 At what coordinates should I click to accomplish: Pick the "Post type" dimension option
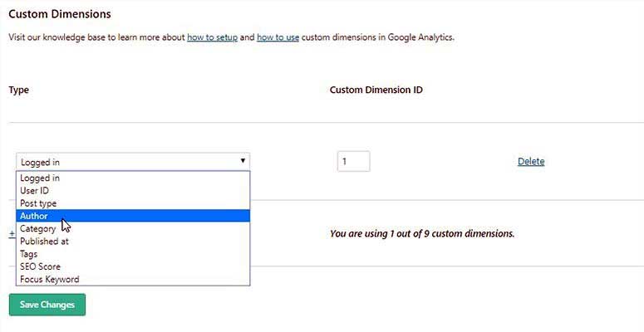tap(38, 203)
